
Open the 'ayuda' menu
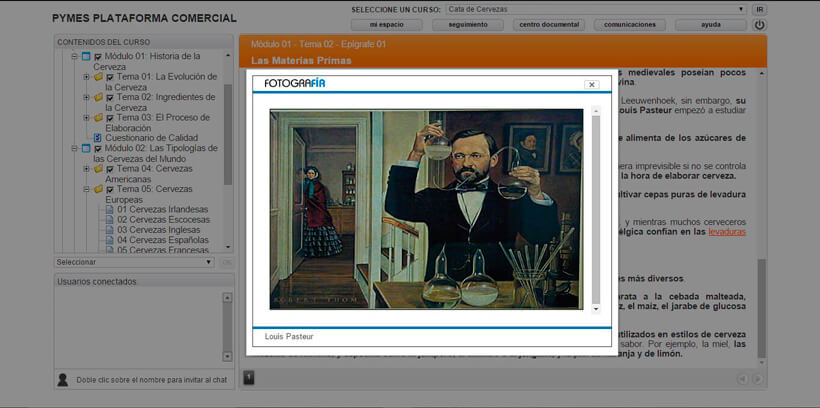711,25
